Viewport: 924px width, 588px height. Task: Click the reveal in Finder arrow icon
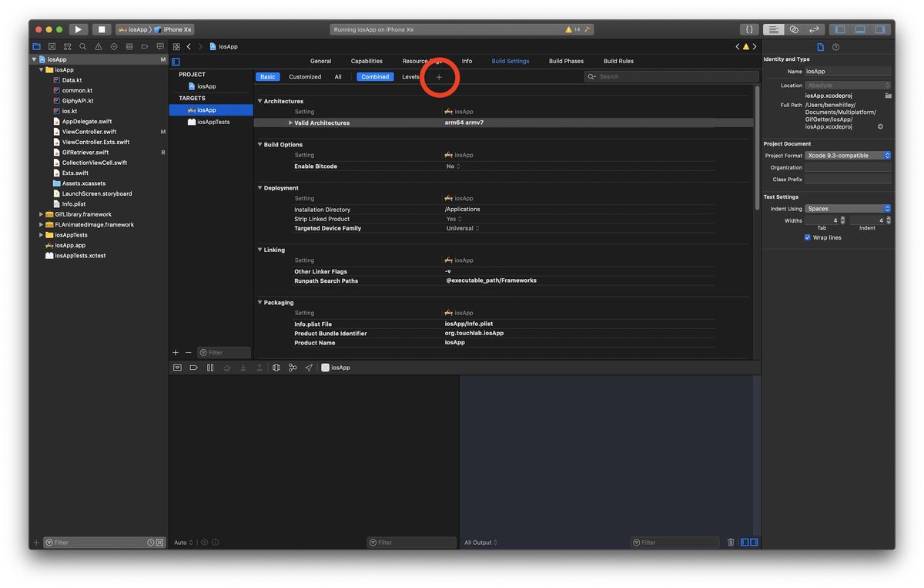880,126
